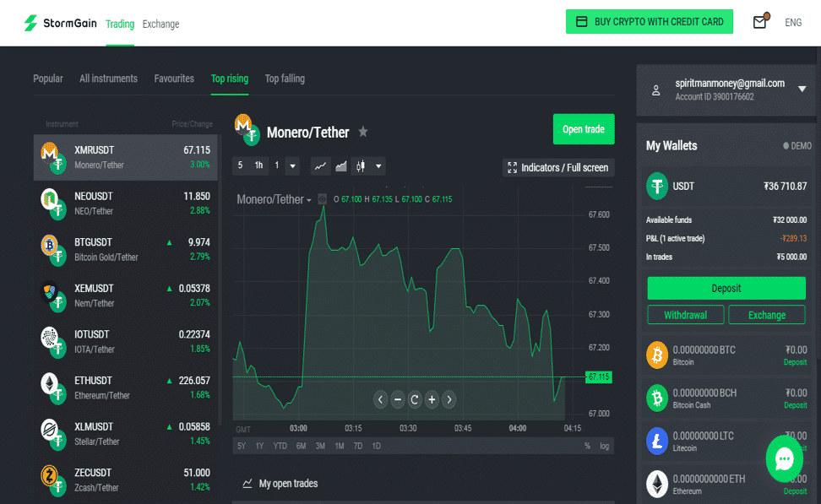The image size is (821, 504).
Task: Click credit card icon in buy crypto button
Action: coord(582,21)
